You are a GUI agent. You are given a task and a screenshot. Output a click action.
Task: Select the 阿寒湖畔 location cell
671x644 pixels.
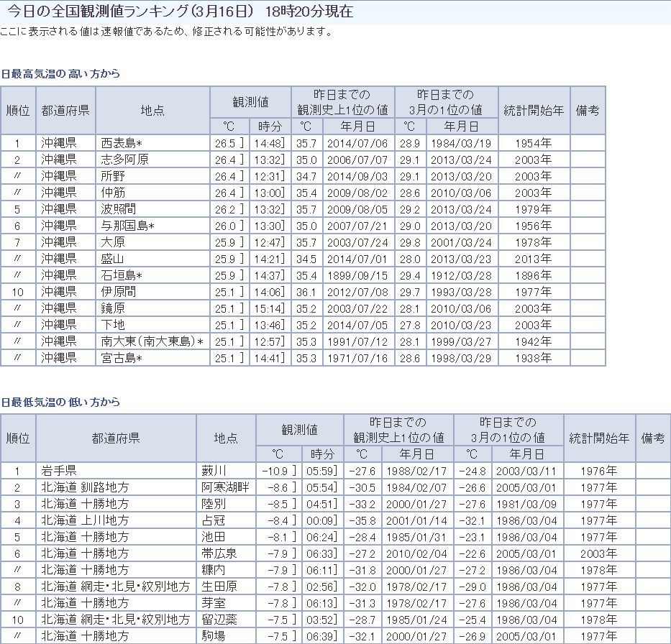coord(225,487)
